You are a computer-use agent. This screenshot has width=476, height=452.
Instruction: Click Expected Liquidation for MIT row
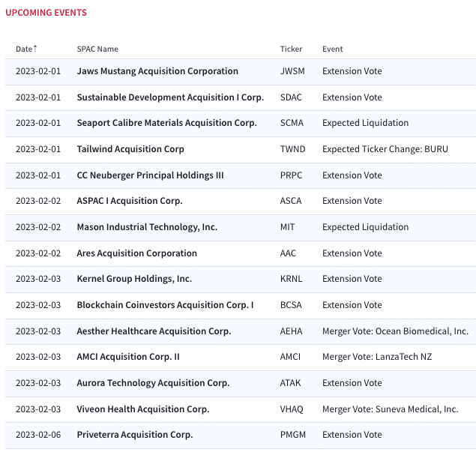pyautogui.click(x=365, y=227)
